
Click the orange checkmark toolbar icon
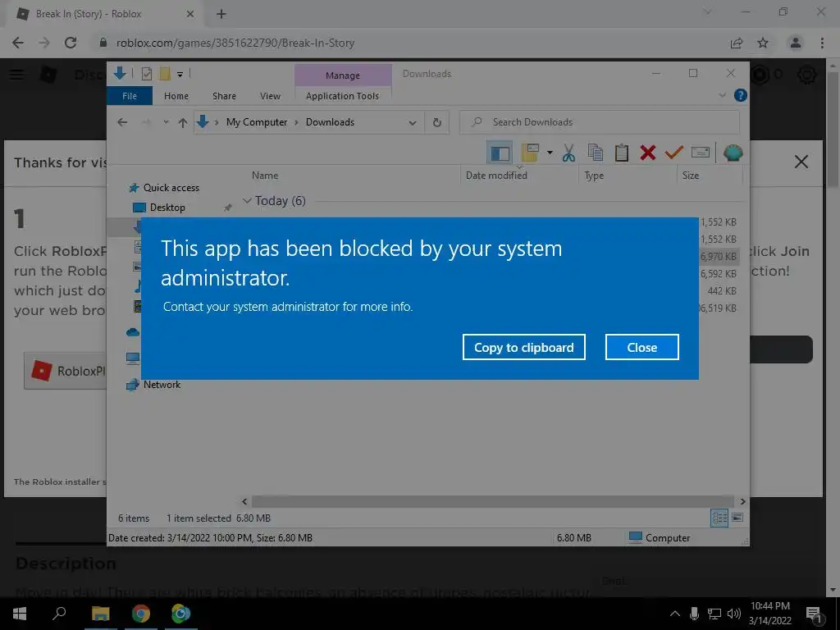pyautogui.click(x=674, y=153)
